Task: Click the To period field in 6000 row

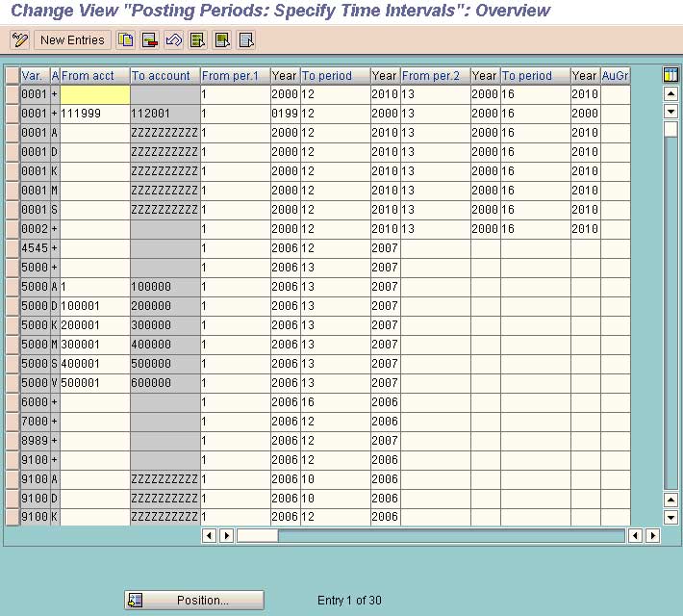Action: coord(336,402)
